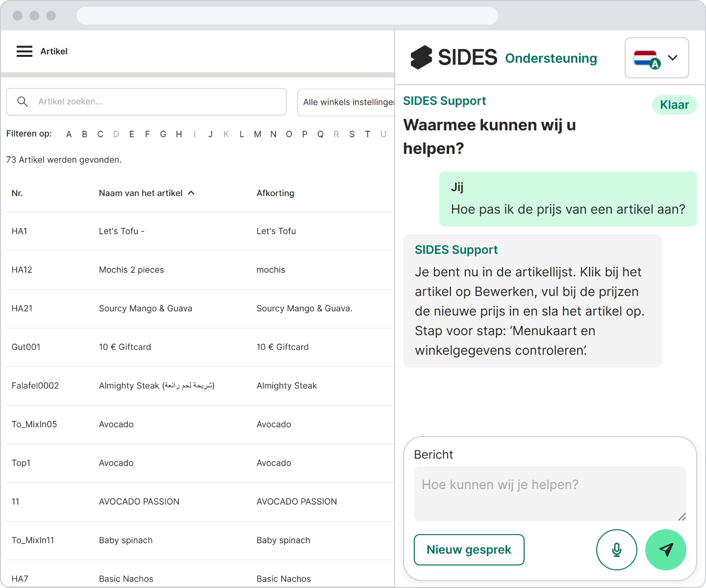Image resolution: width=706 pixels, height=588 pixels.
Task: Click the Dutch flag language icon
Action: (647, 59)
